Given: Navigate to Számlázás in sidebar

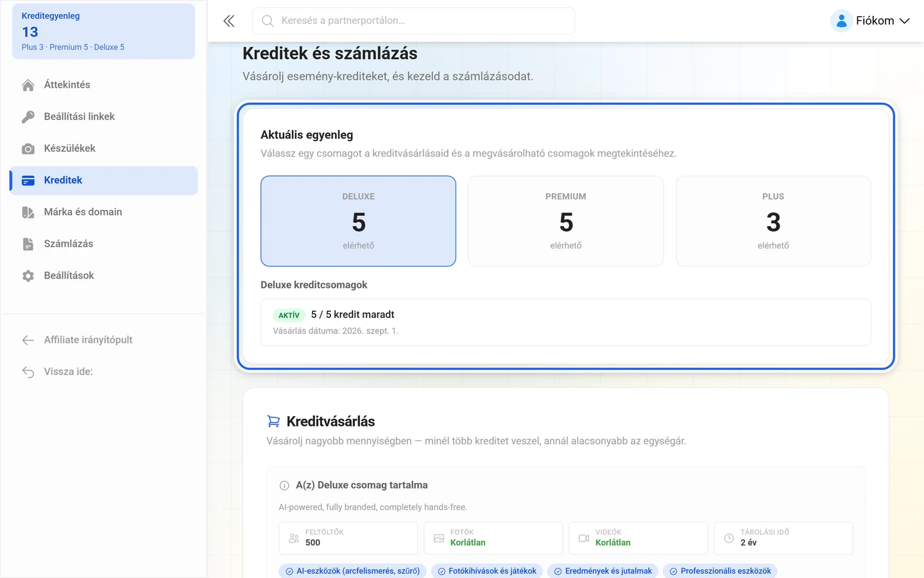Looking at the screenshot, I should (103, 244).
